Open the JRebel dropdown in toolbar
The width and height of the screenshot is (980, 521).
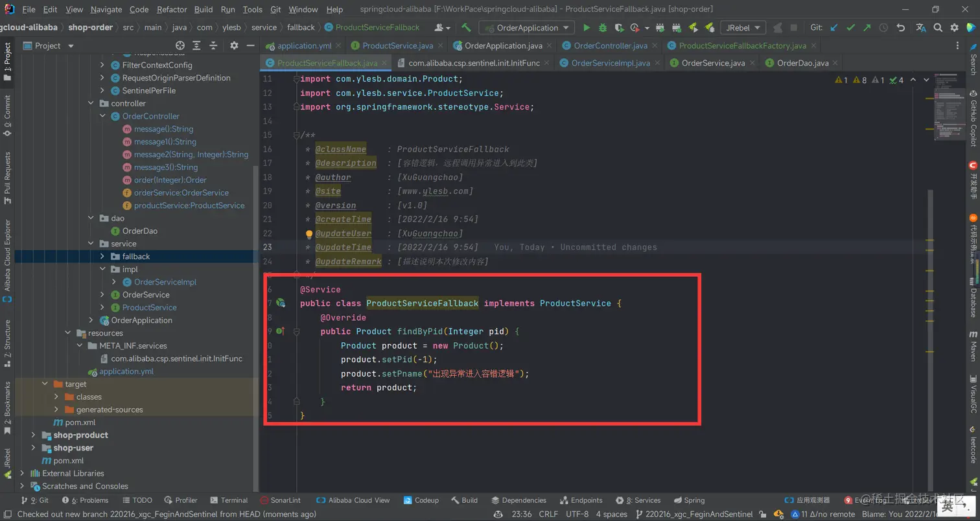(743, 28)
